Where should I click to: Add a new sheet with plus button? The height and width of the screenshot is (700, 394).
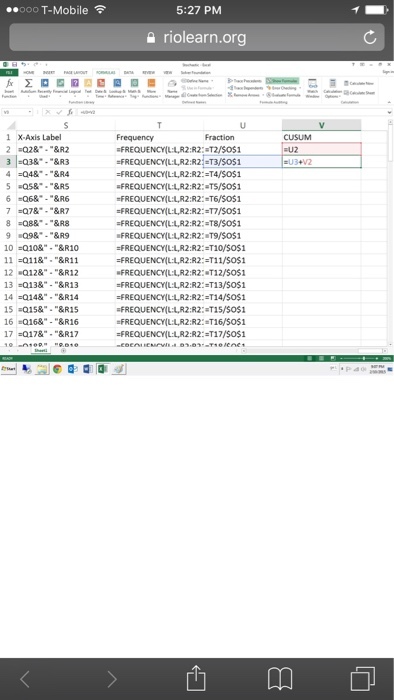coord(63,351)
